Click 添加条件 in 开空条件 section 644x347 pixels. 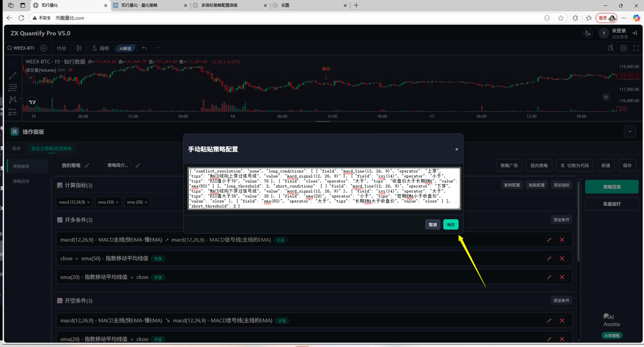(561, 300)
